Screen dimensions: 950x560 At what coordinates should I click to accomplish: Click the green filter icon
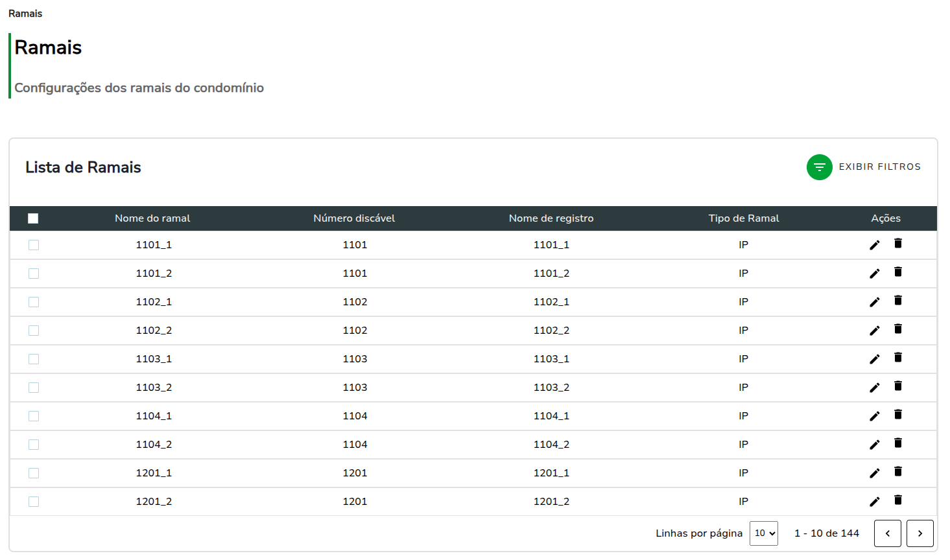coord(820,167)
